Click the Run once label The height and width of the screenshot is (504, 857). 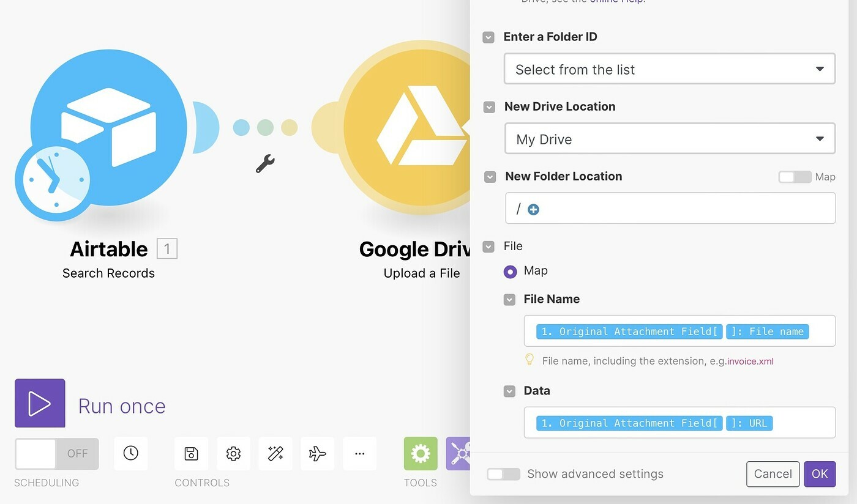122,406
